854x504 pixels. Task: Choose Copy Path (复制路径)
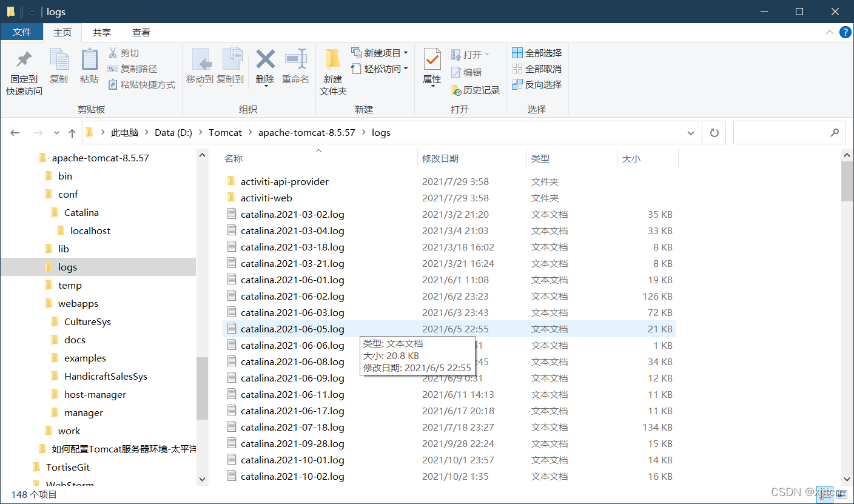click(132, 69)
